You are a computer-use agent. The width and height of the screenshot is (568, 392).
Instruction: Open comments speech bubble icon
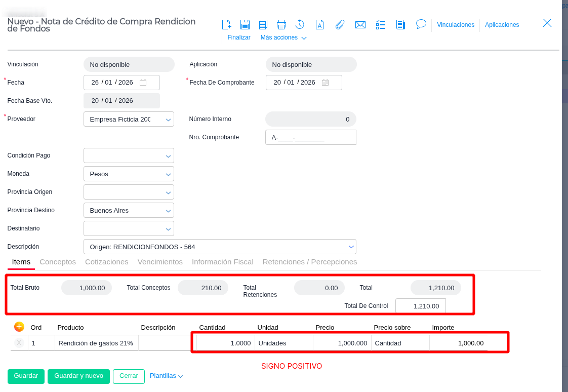[x=421, y=24]
